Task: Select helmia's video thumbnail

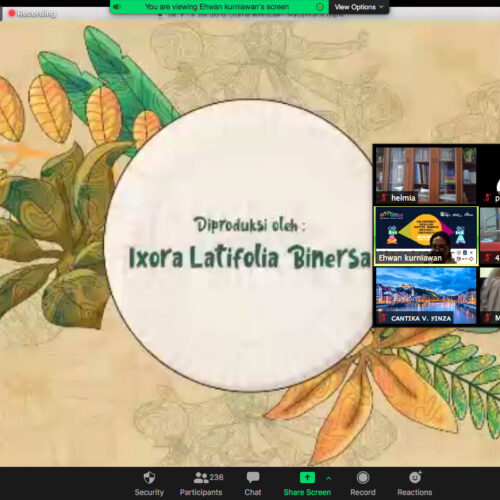Action: pyautogui.click(x=426, y=175)
